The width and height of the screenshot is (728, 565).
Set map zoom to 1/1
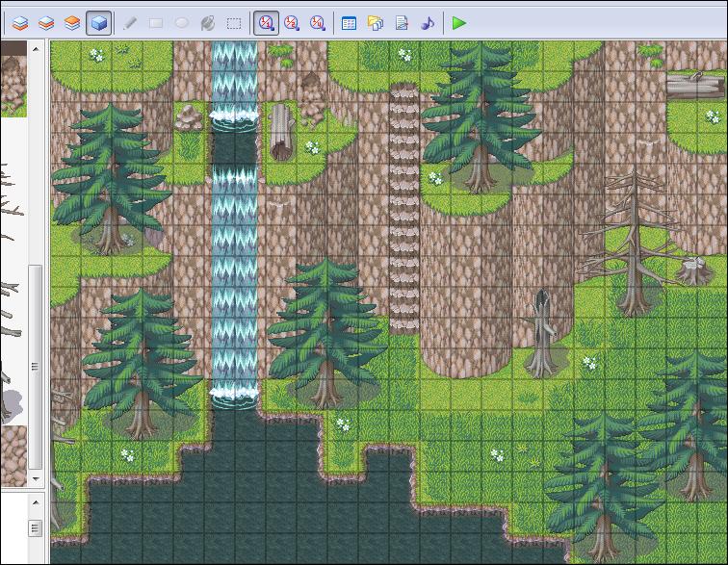pyautogui.click(x=266, y=23)
